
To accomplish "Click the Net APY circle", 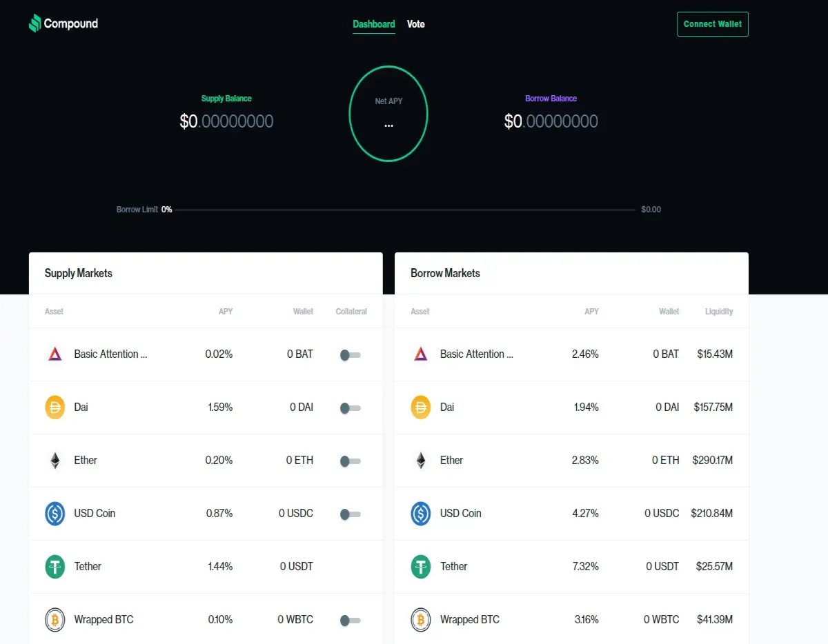I will tap(388, 114).
